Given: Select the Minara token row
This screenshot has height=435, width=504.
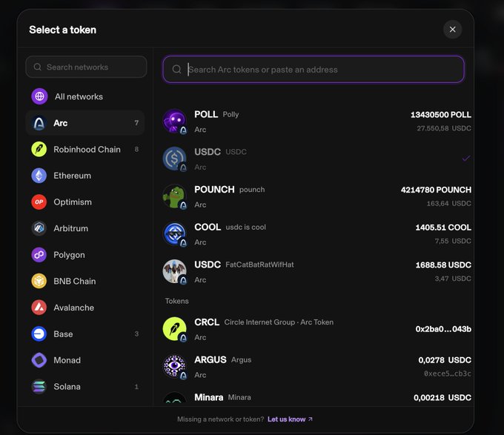Looking at the screenshot, I should pyautogui.click(x=316, y=398).
